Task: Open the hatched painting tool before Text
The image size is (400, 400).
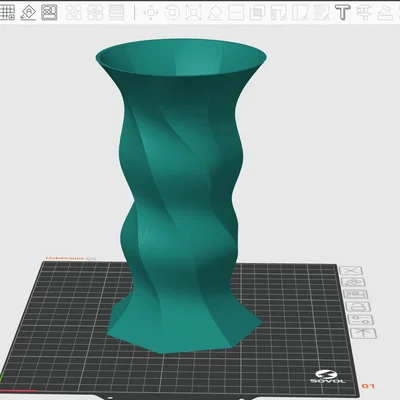Action: [x=321, y=12]
